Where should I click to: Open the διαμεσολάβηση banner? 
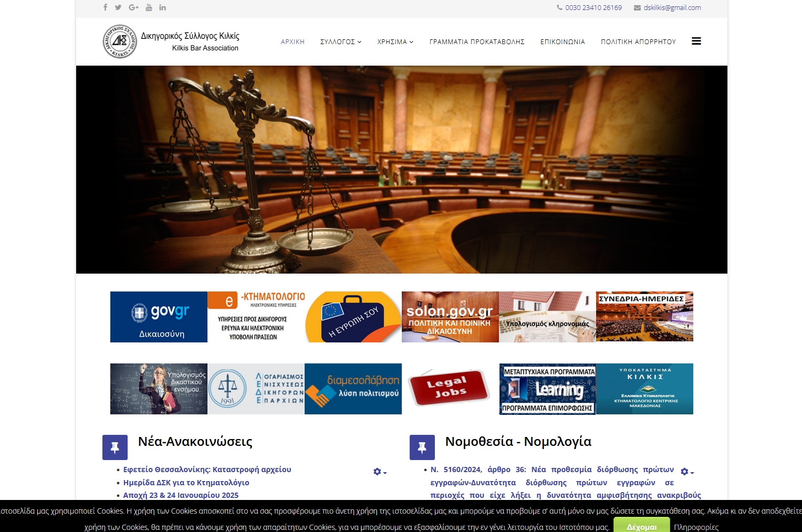click(353, 389)
